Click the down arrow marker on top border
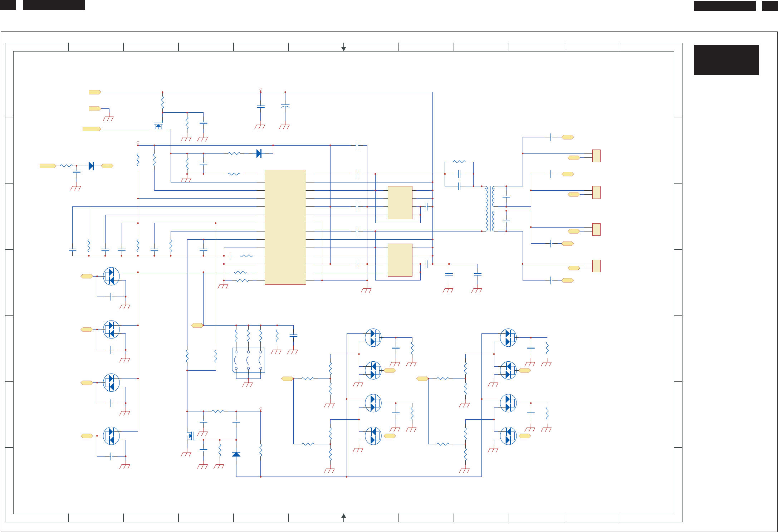778x532 pixels. tap(343, 49)
